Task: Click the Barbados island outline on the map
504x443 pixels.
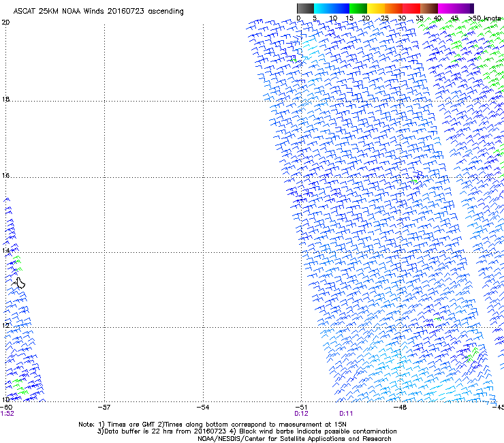Action: tap(20, 284)
